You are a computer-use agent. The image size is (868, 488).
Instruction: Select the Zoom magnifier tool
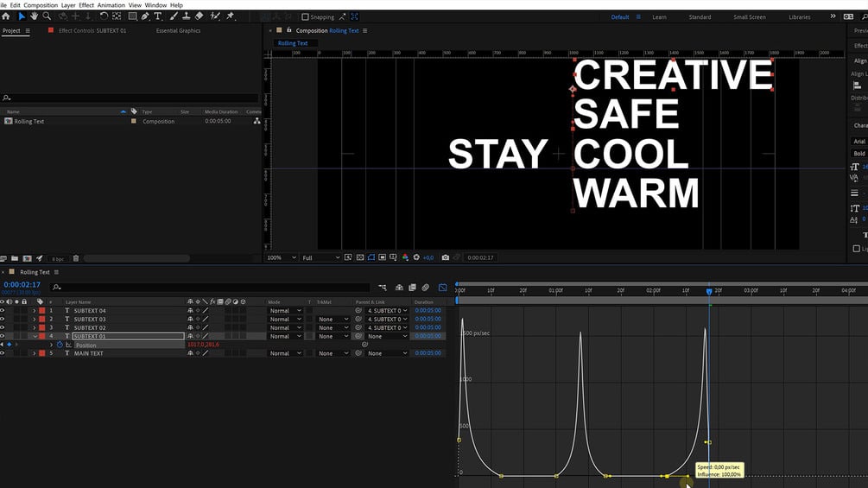(x=47, y=16)
